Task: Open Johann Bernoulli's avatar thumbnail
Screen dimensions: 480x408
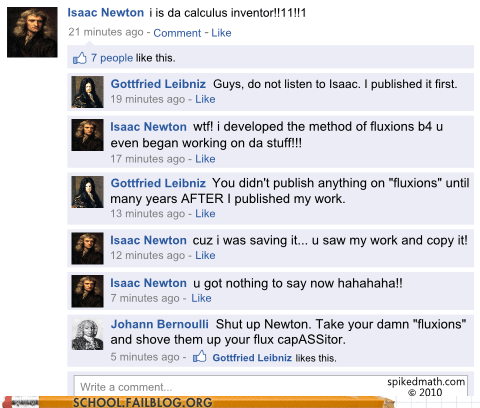Action: tap(88, 334)
